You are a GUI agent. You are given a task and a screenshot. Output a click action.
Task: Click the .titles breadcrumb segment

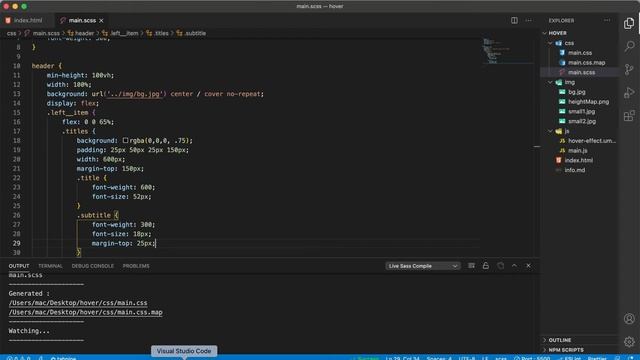coord(160,33)
